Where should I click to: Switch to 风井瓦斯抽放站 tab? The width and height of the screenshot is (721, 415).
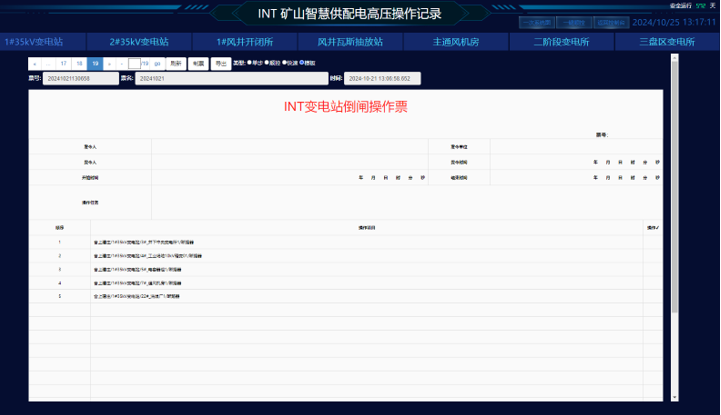pos(350,42)
